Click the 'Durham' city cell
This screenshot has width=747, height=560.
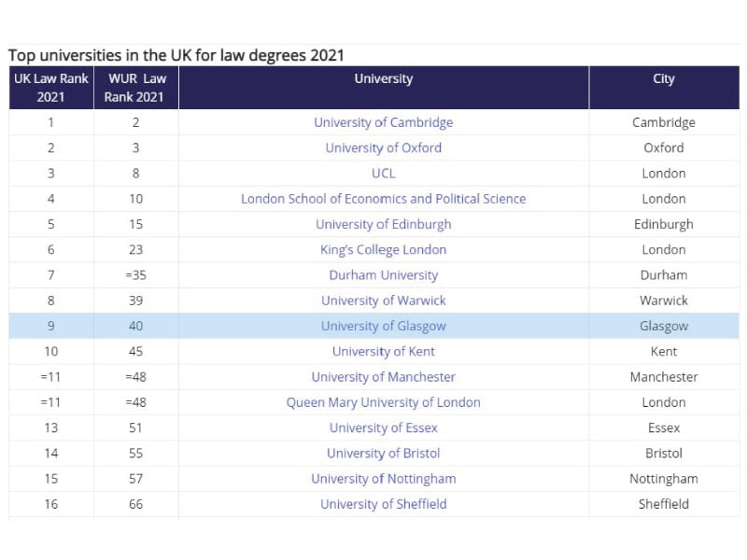(664, 275)
